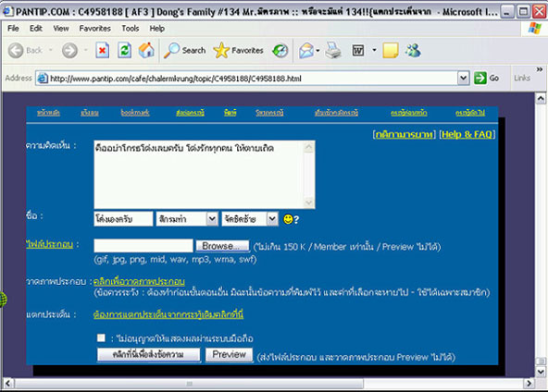Toggle the mobile display permission checkbox
The width and height of the screenshot is (548, 392).
pos(101,337)
